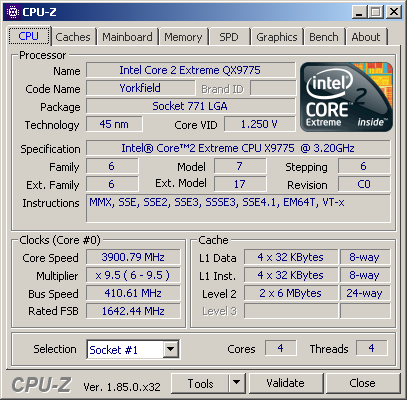407x400 pixels.
Task: Click the Multiplier value x 9.5 ( 6 - 9.5 )
Action: point(133,275)
